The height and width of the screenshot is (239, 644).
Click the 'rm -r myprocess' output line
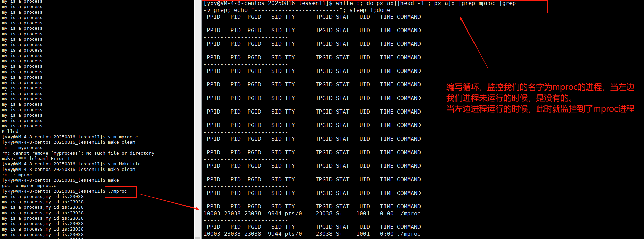(22, 148)
